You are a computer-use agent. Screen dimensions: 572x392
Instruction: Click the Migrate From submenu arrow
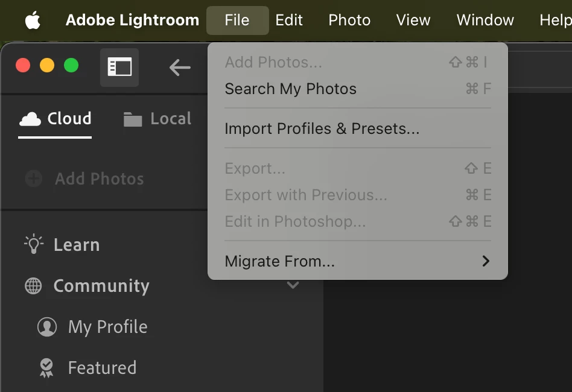point(486,261)
